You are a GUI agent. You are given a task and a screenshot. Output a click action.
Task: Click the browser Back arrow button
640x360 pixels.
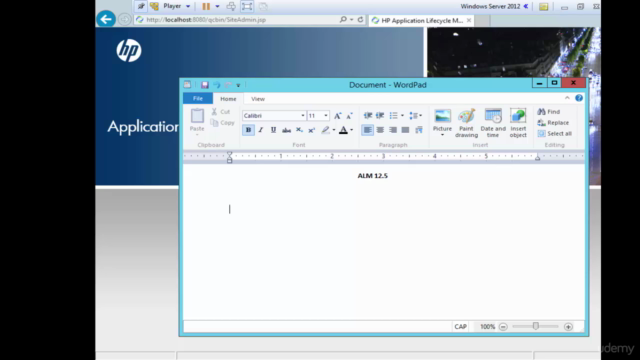tap(106, 19)
